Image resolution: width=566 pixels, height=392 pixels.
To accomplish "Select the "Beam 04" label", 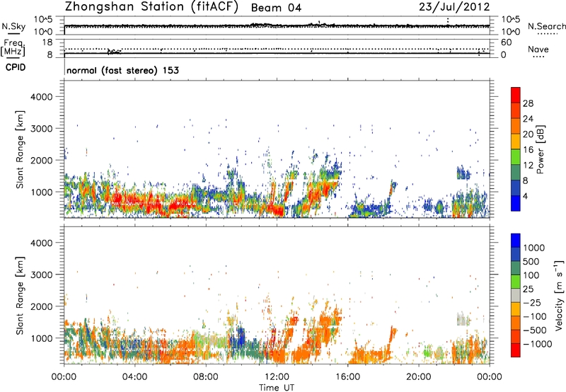I will tap(276, 8).
